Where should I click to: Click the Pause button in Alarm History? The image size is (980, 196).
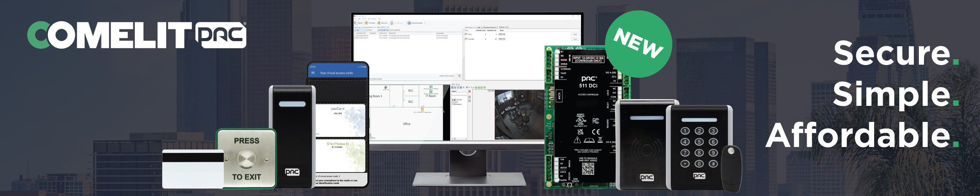click(369, 30)
